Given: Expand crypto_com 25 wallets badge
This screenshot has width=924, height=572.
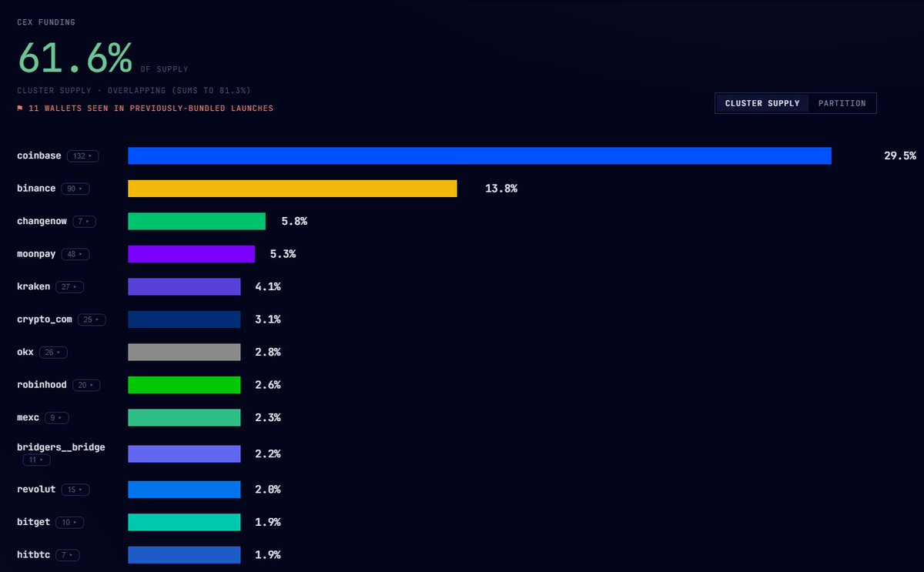Looking at the screenshot, I should click(x=92, y=319).
